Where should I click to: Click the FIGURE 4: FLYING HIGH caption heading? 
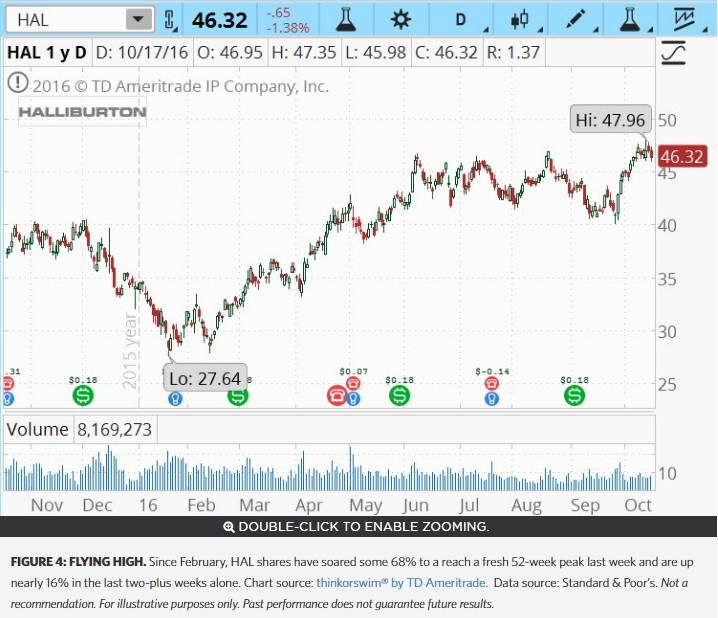[x=78, y=562]
